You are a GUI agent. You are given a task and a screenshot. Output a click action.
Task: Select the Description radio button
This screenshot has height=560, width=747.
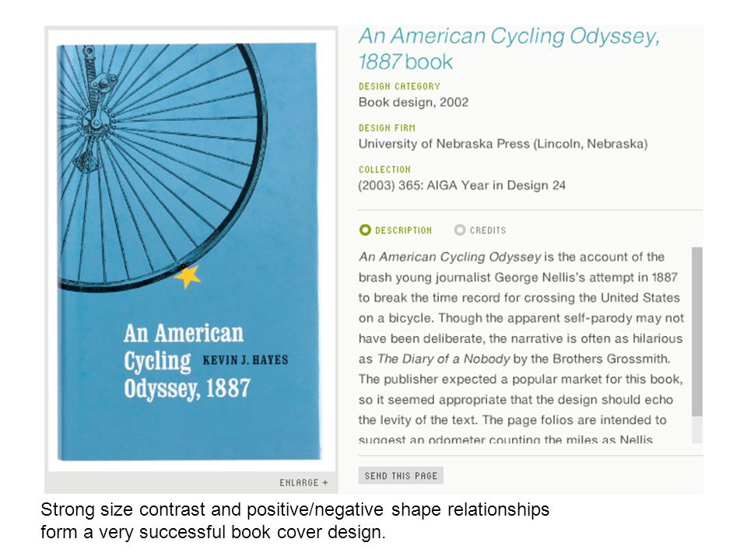[x=365, y=230]
